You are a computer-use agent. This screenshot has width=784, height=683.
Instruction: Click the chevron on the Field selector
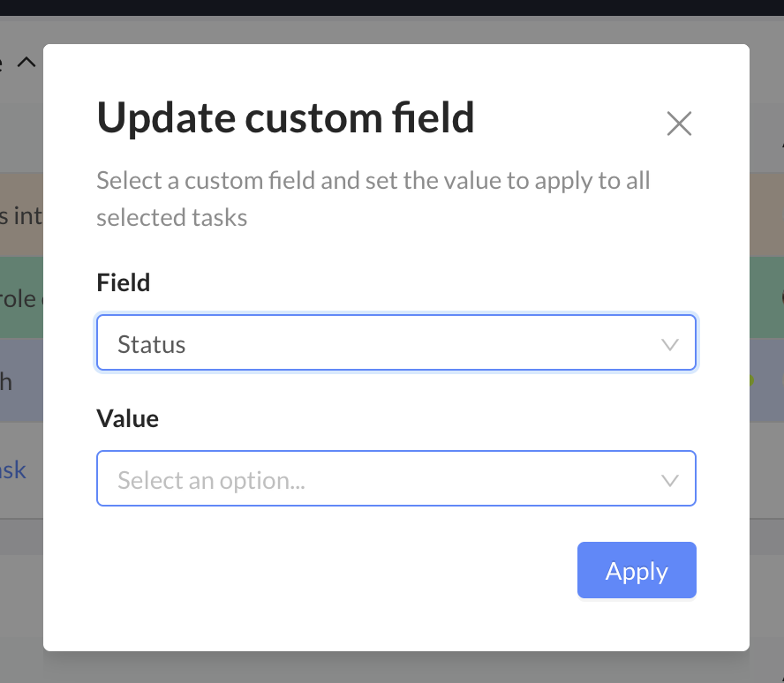pos(669,343)
